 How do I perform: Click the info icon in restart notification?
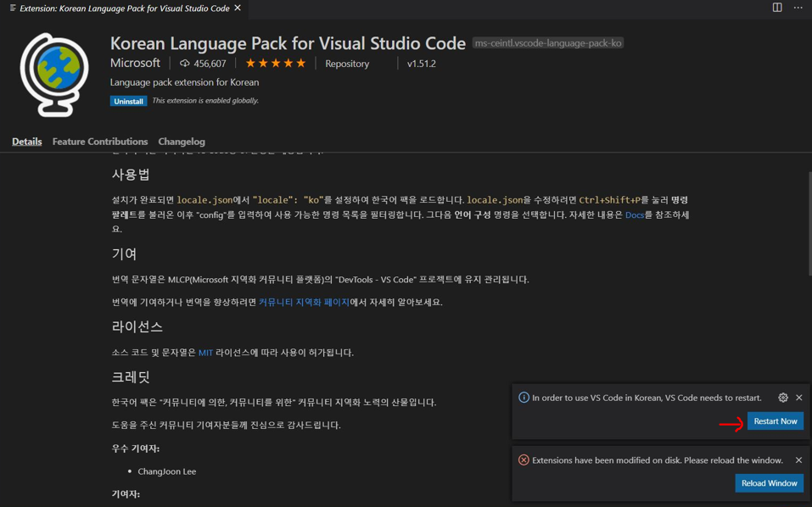point(524,398)
